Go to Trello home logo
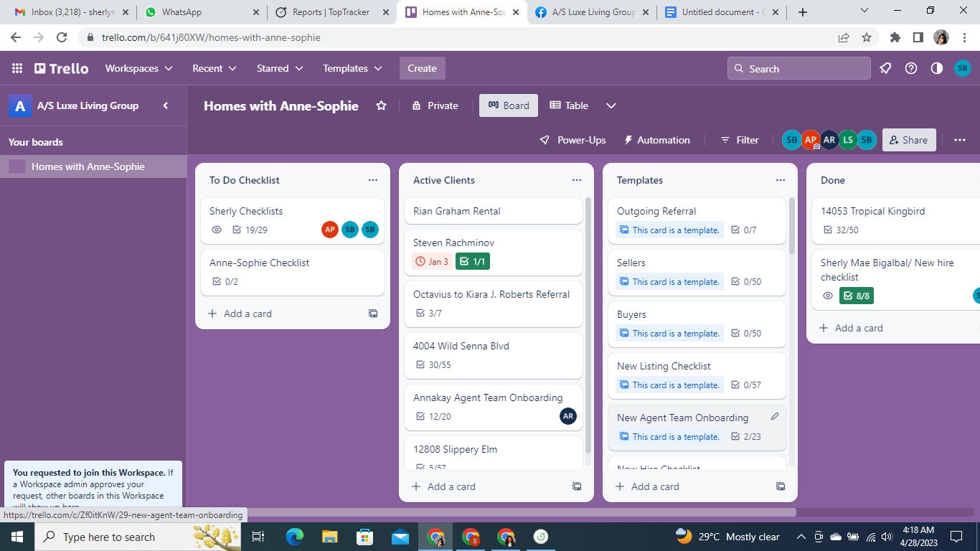The image size is (980, 551). pos(62,68)
